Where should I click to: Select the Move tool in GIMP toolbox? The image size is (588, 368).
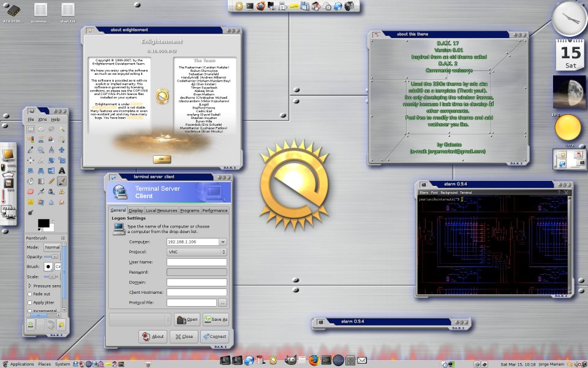coord(62,150)
